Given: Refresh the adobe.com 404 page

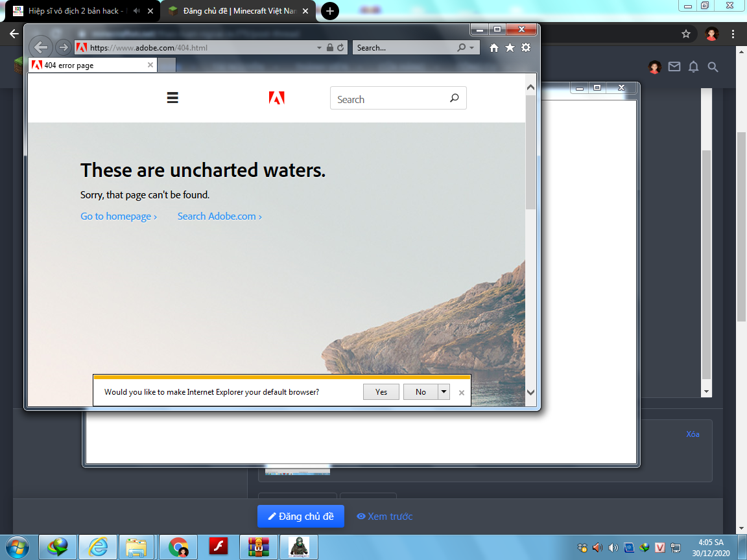Looking at the screenshot, I should tap(340, 47).
